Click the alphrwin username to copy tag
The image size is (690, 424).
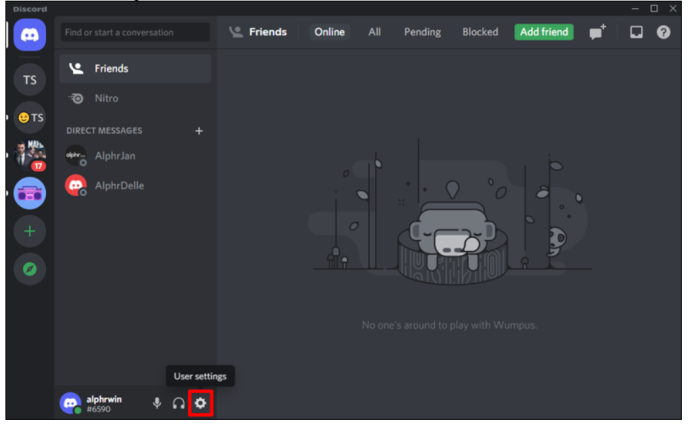click(x=104, y=399)
